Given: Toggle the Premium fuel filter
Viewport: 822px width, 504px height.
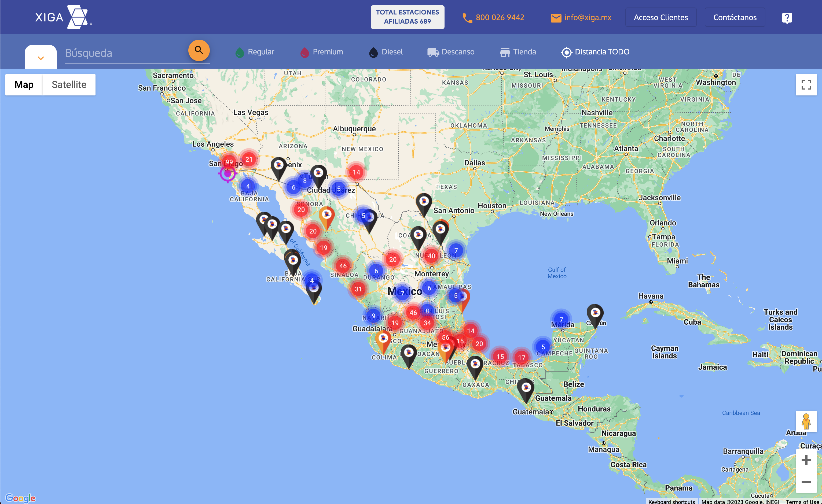Looking at the screenshot, I should click(322, 52).
